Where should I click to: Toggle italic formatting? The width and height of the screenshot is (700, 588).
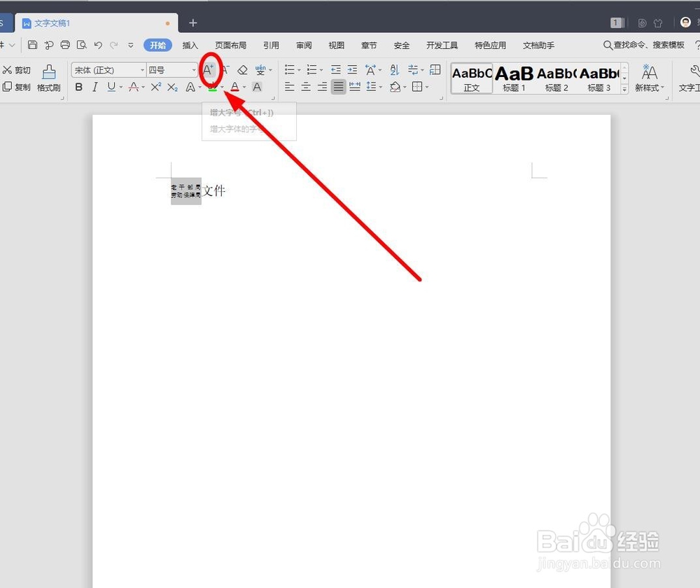(x=94, y=87)
